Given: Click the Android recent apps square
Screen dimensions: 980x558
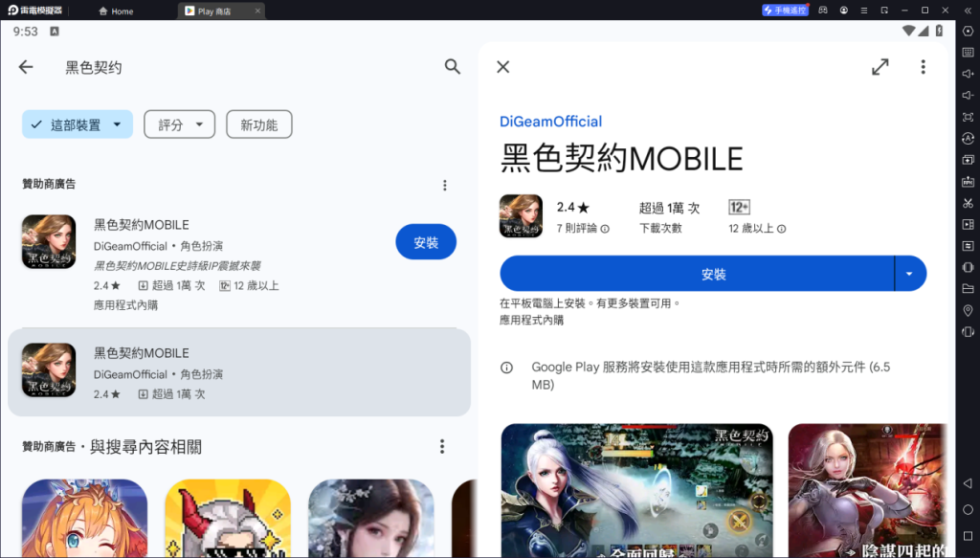Looking at the screenshot, I should (969, 536).
